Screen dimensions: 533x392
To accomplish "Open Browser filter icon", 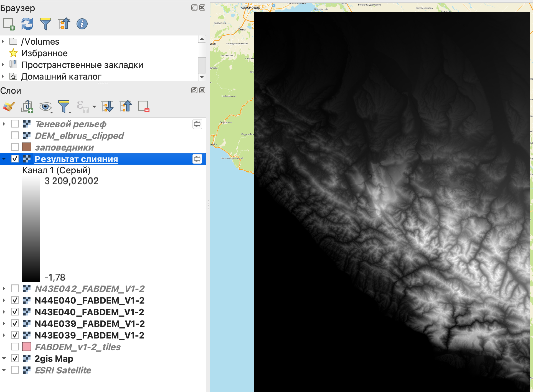I will coord(45,24).
